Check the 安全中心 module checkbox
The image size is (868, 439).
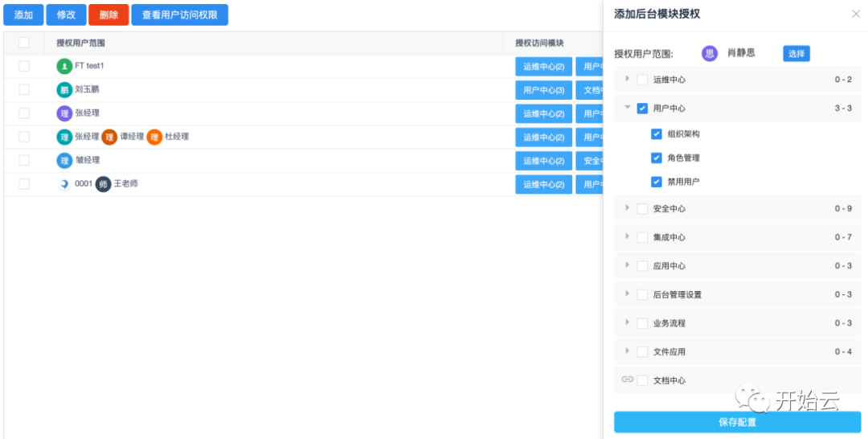[x=642, y=209]
